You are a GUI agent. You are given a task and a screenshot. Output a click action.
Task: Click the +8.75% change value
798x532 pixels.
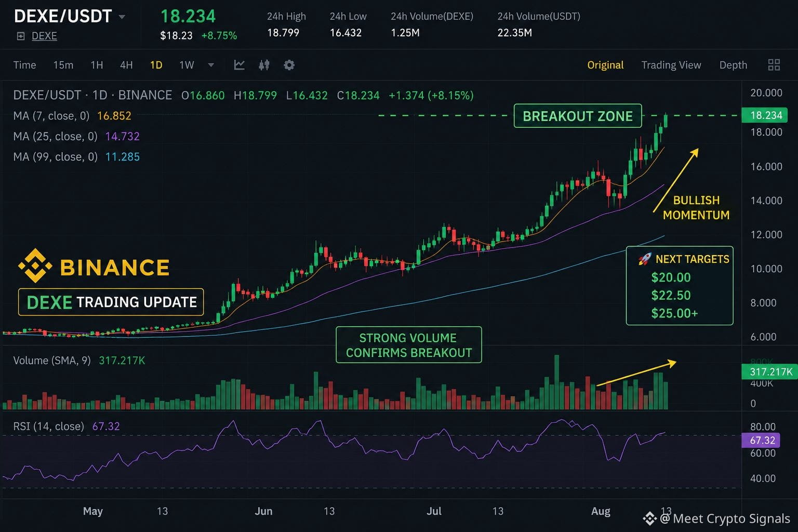(219, 36)
